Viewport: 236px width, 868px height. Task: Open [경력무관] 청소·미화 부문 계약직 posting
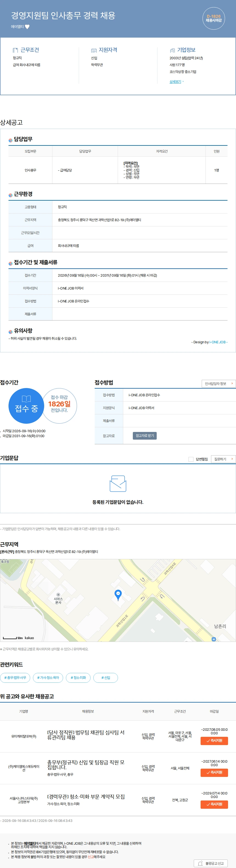click(86, 797)
